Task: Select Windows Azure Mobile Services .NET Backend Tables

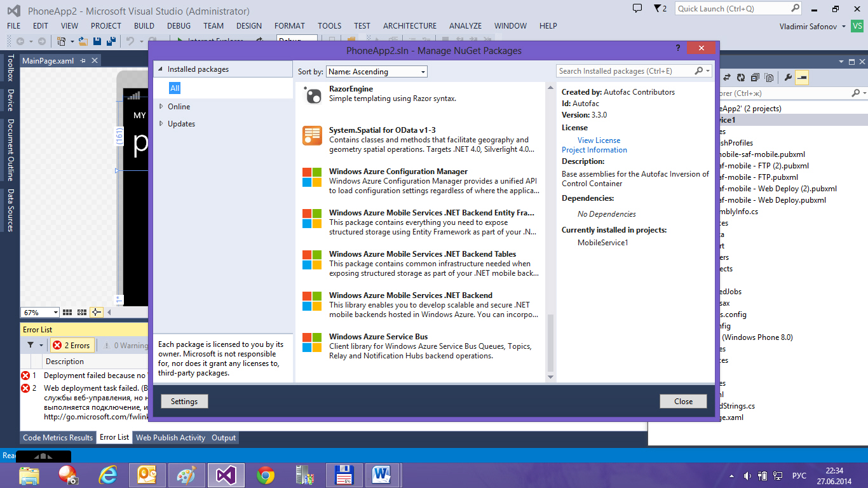Action: [x=420, y=264]
